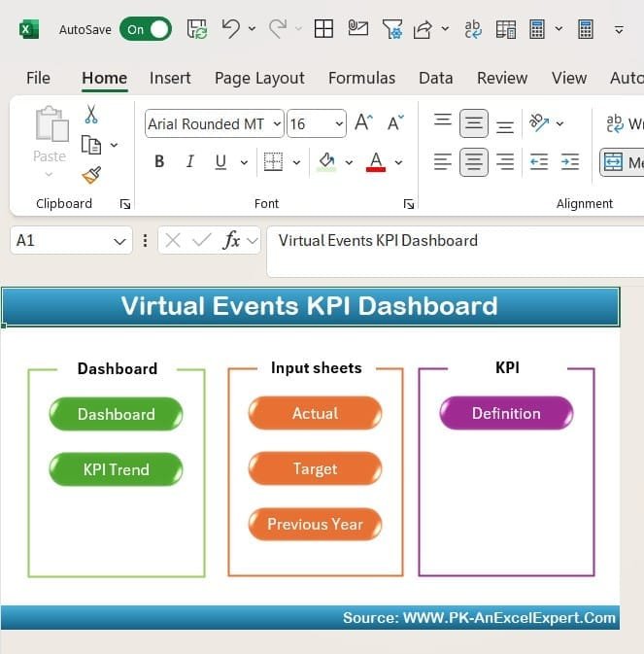644x654 pixels.
Task: Apply the red Font Color
Action: [x=376, y=162]
